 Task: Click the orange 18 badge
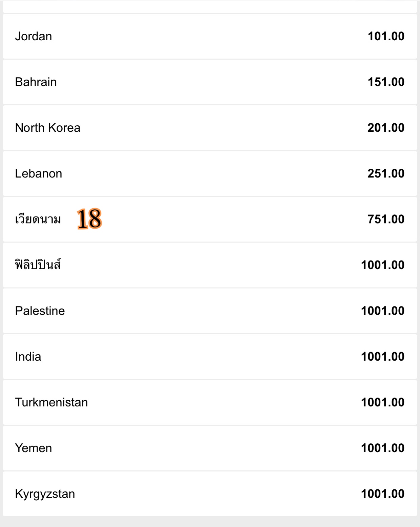[x=89, y=219]
